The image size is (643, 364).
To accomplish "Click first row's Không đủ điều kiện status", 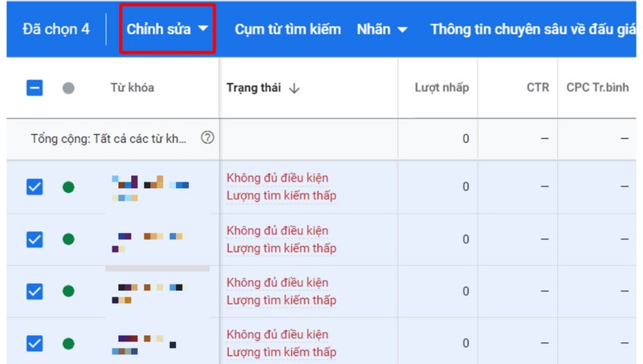I will coord(277,178).
